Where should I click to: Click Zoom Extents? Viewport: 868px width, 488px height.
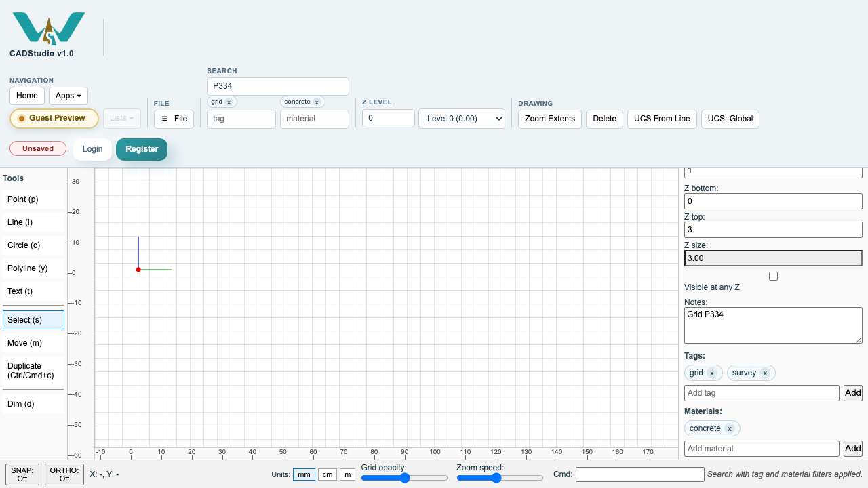click(x=550, y=119)
